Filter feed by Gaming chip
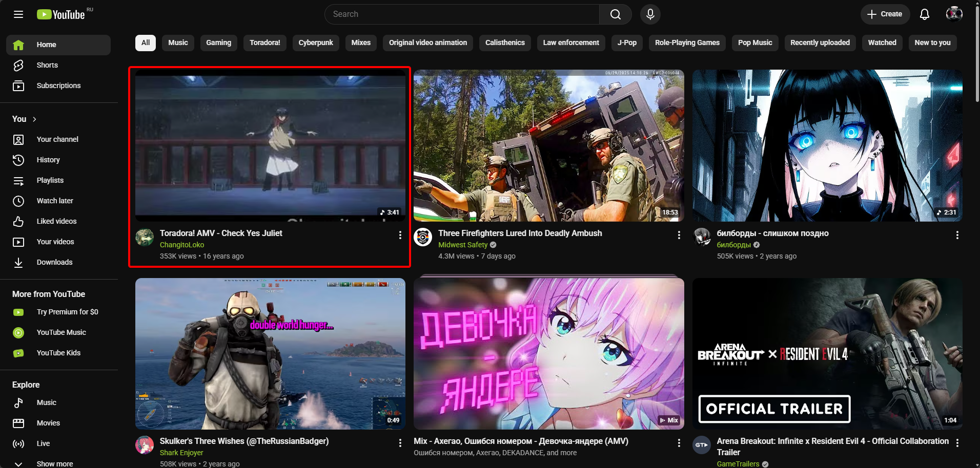The height and width of the screenshot is (468, 980). (x=219, y=43)
